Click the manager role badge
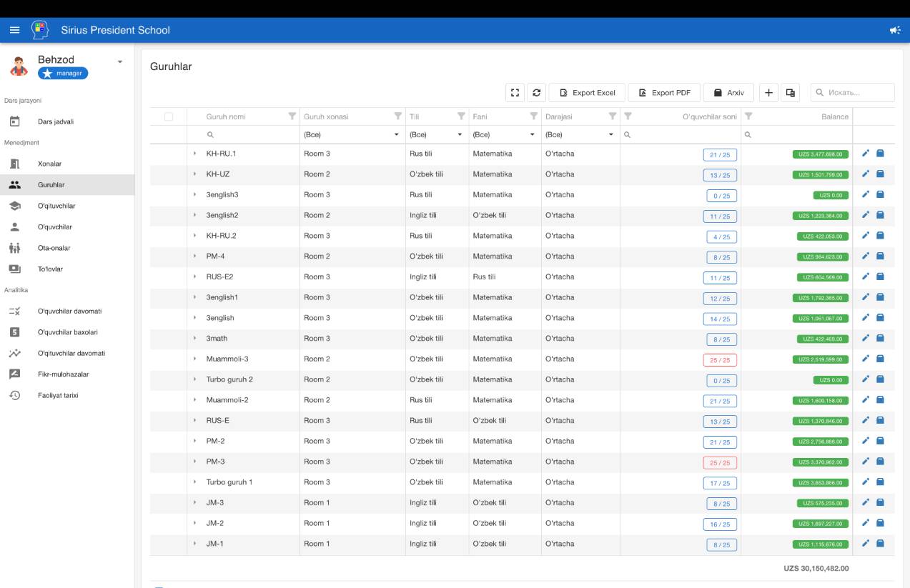The width and height of the screenshot is (910, 588). [x=63, y=74]
